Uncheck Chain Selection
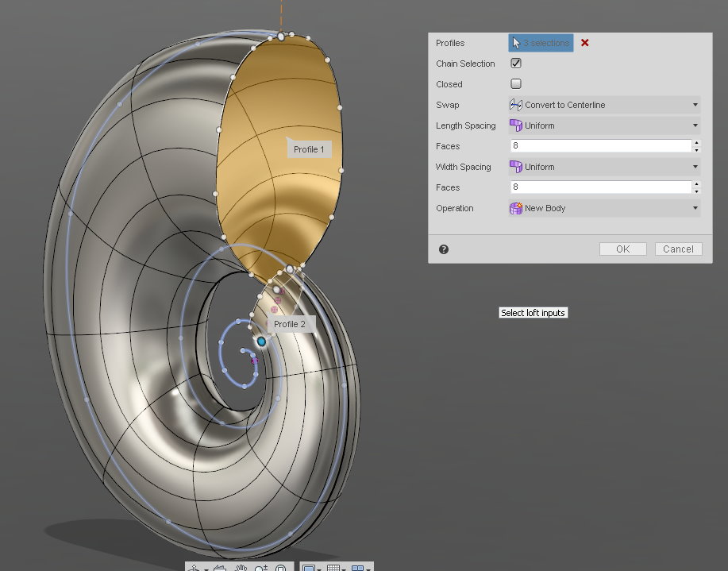The image size is (728, 571). (x=516, y=64)
